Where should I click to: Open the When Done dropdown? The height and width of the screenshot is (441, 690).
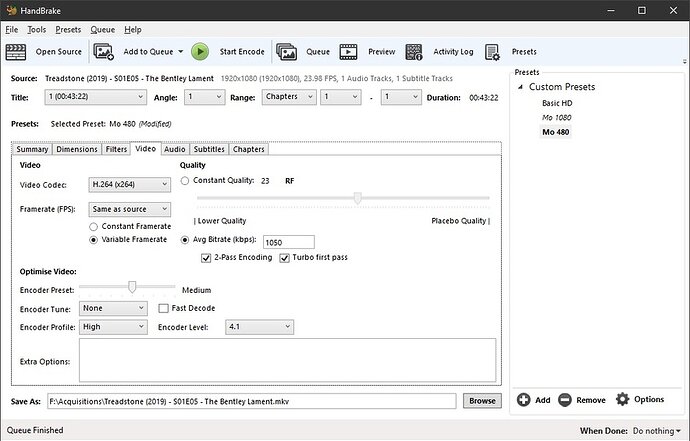coord(657,431)
